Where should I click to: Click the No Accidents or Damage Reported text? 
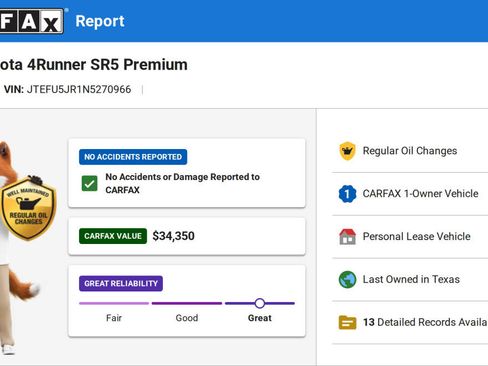pos(183,183)
